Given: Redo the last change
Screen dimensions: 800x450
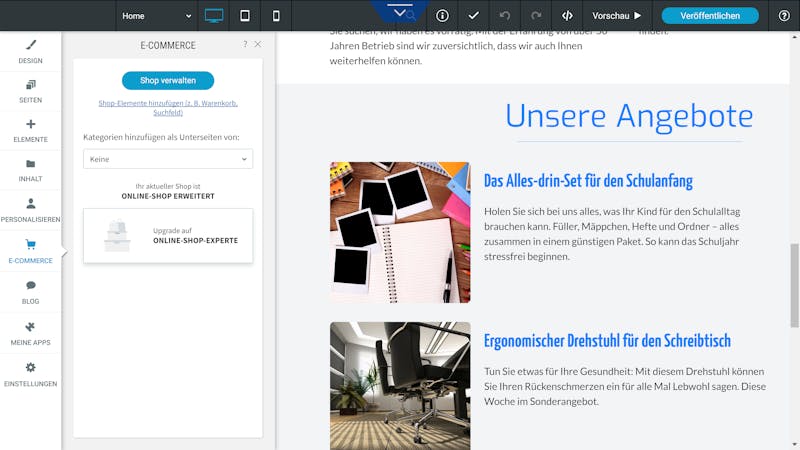Looking at the screenshot, I should pyautogui.click(x=536, y=16).
